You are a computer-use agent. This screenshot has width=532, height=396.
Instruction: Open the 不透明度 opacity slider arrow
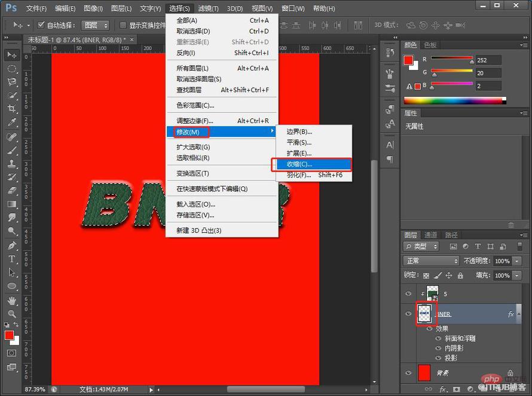pos(516,261)
